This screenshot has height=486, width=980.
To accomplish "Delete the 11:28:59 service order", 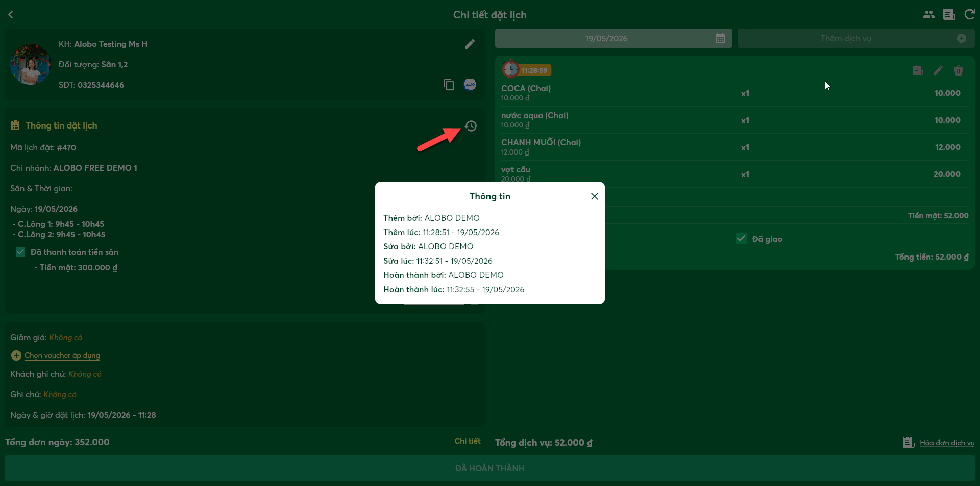I will click(958, 70).
